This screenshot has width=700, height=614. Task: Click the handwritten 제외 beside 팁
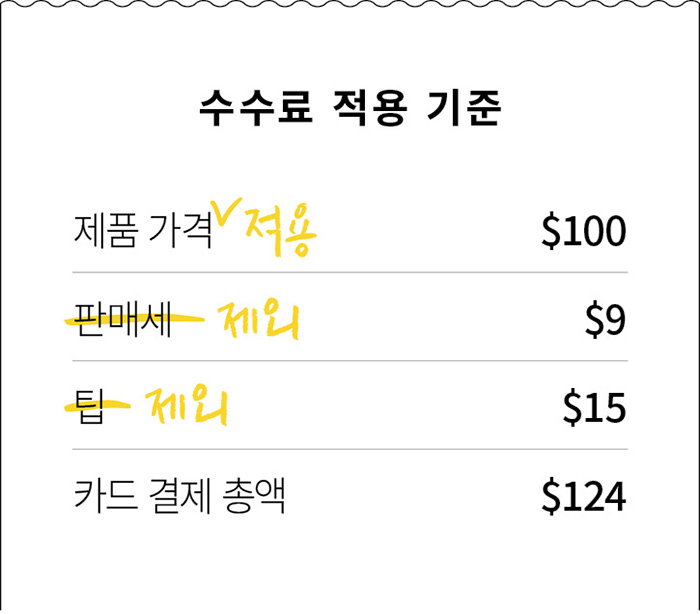187,408
